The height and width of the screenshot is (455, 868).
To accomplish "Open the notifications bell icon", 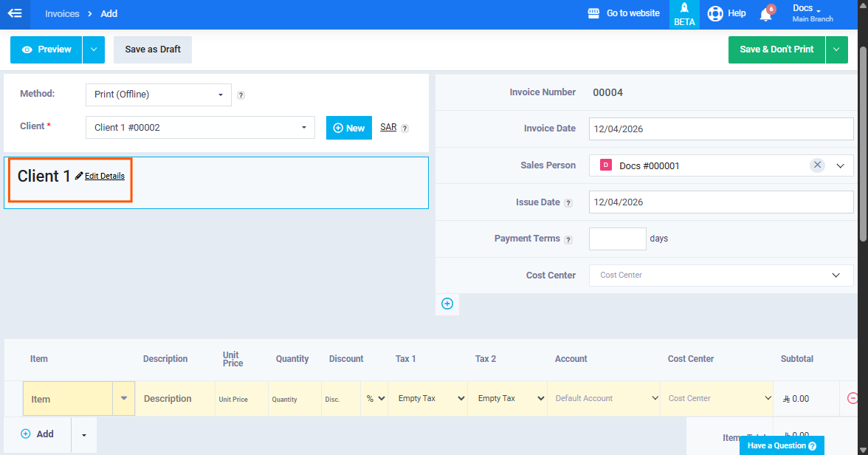I will pyautogui.click(x=765, y=14).
